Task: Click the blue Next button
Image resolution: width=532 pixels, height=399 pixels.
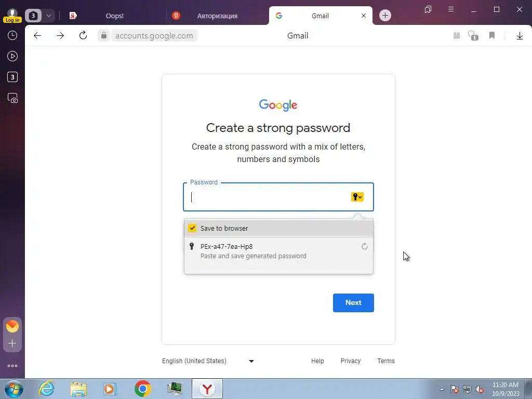Action: 353,303
